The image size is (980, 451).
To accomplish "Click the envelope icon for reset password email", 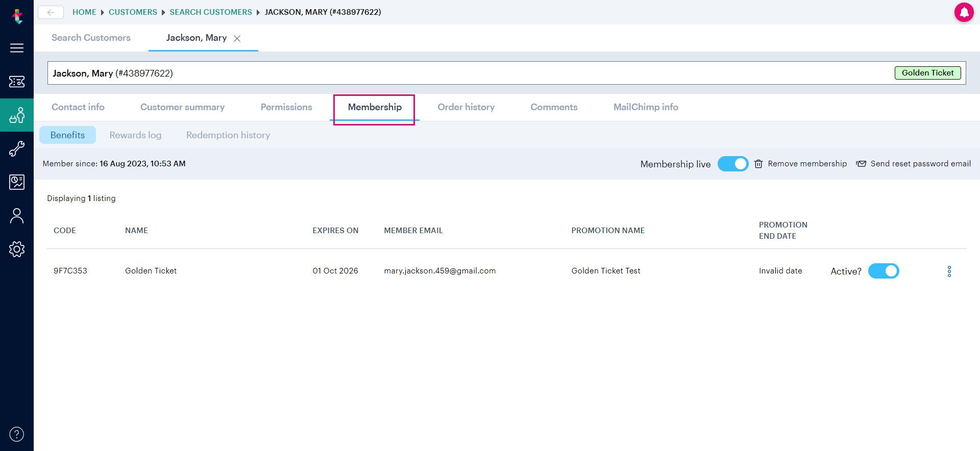I will coord(861,164).
